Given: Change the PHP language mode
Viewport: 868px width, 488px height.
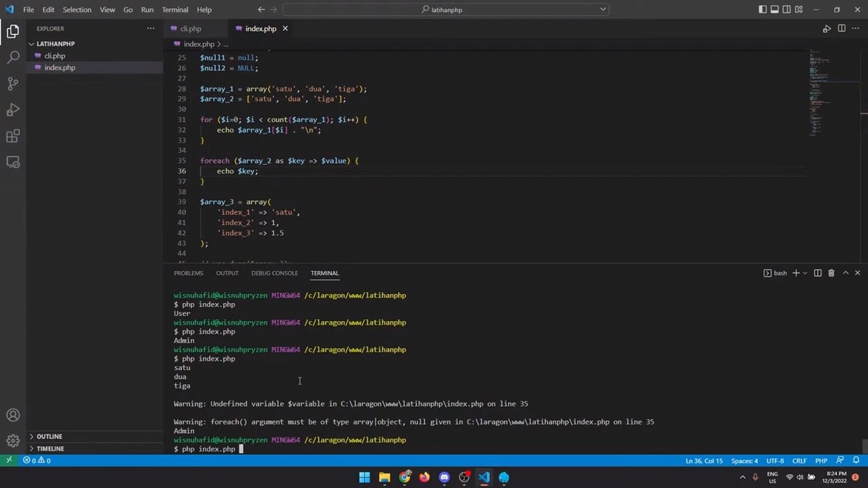Looking at the screenshot, I should 821,461.
